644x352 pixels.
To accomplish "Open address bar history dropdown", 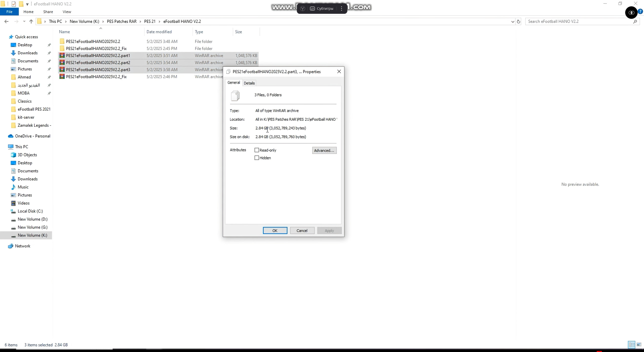I will click(x=512, y=22).
